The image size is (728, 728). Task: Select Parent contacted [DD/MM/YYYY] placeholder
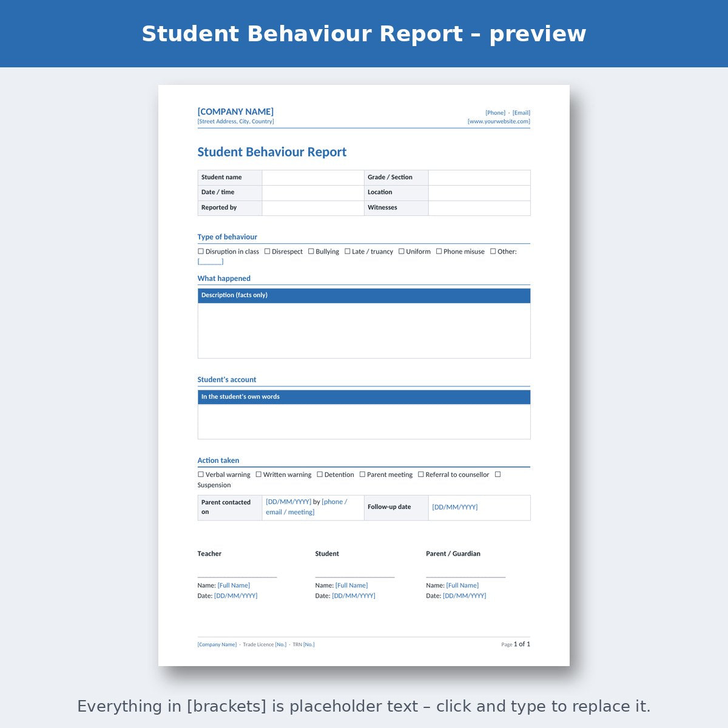(x=288, y=502)
